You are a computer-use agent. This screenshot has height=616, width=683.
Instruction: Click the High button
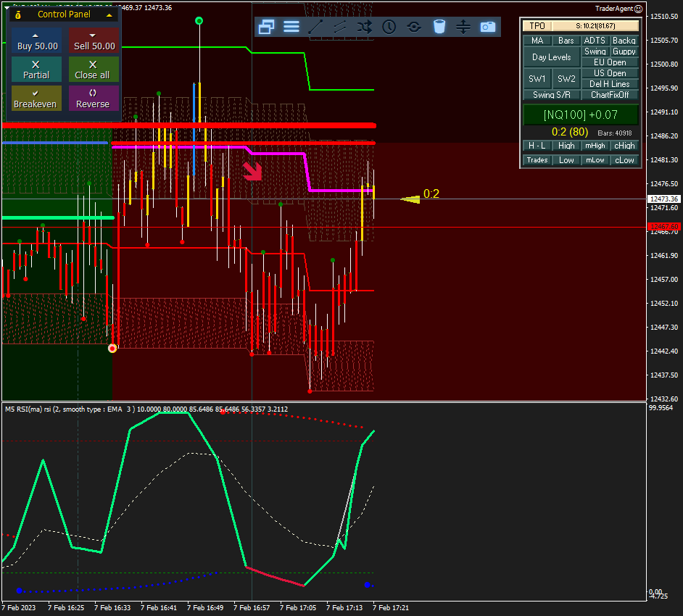(566, 146)
